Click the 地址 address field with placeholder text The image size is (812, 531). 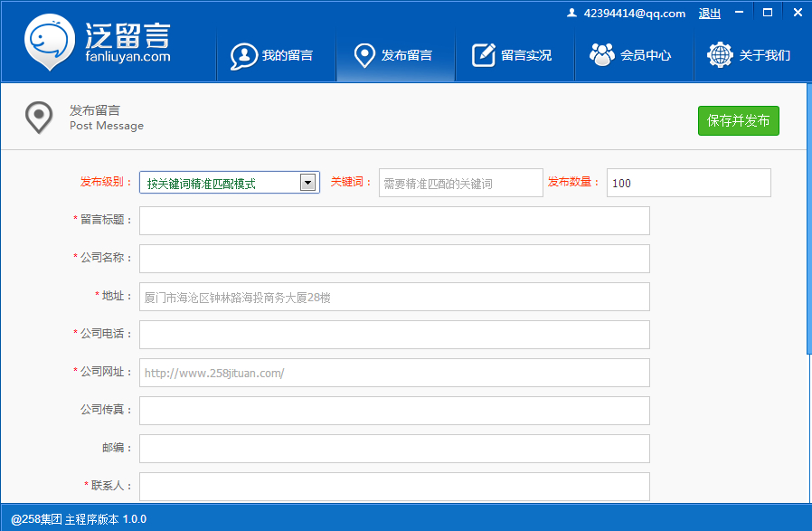point(394,296)
